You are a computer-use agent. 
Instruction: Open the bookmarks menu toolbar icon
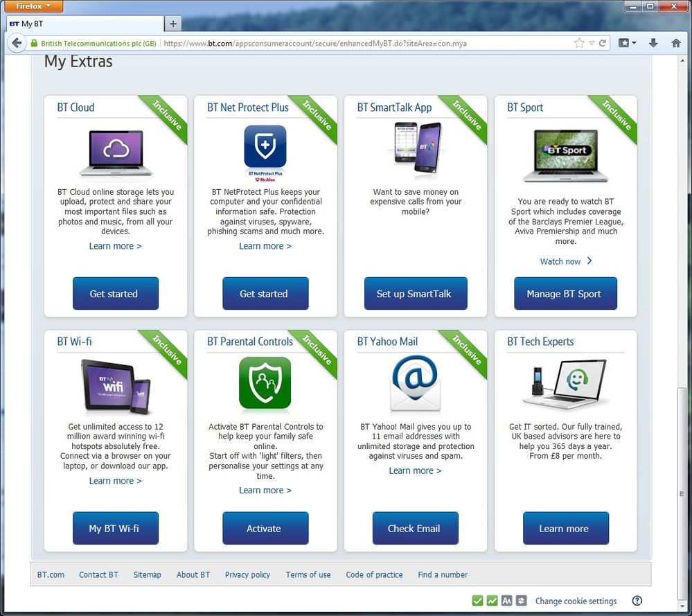pos(623,43)
